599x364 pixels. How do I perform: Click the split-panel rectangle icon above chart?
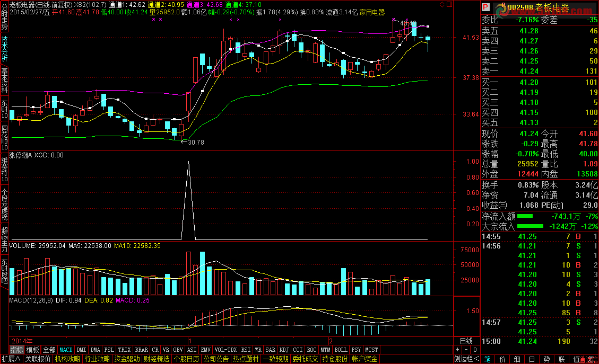tap(449, 5)
